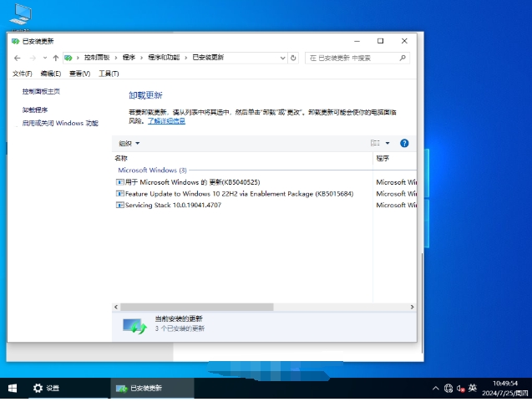Expand address bar history dropdown
Viewport: 532px width, 402px height.
(x=282, y=58)
